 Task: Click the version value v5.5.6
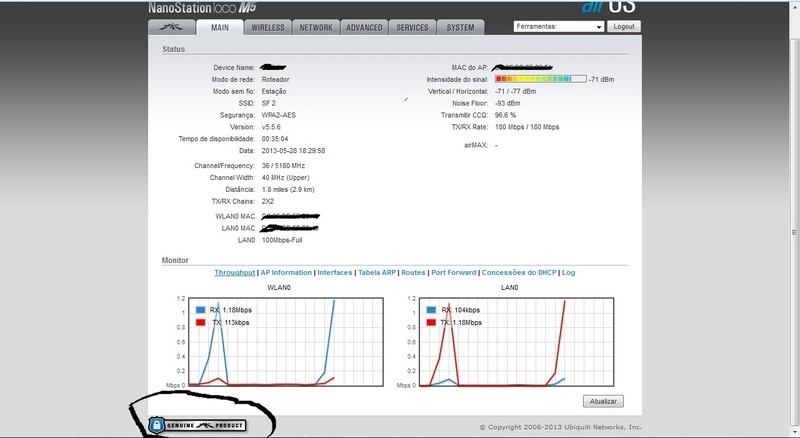[271, 127]
